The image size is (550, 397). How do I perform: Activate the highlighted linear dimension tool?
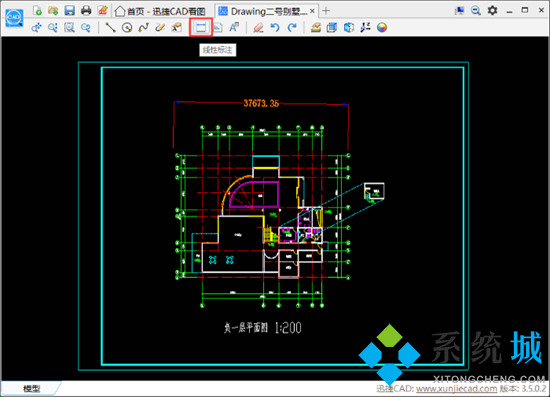tap(201, 27)
